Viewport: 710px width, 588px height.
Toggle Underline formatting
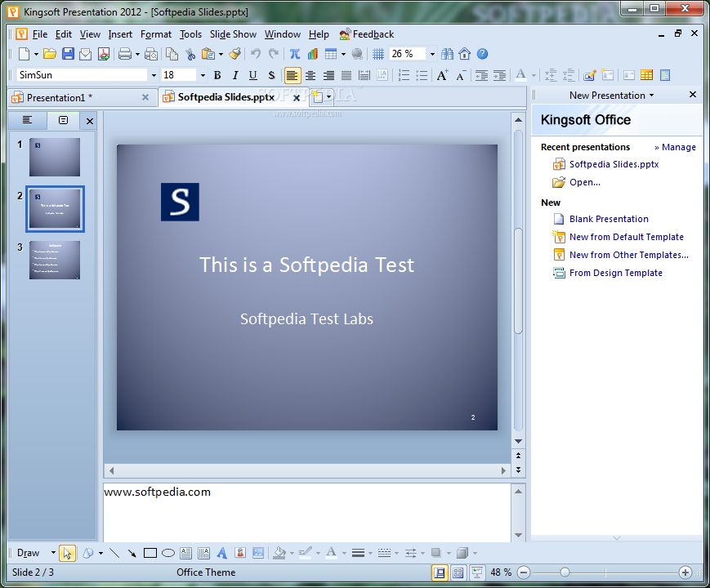(x=253, y=75)
